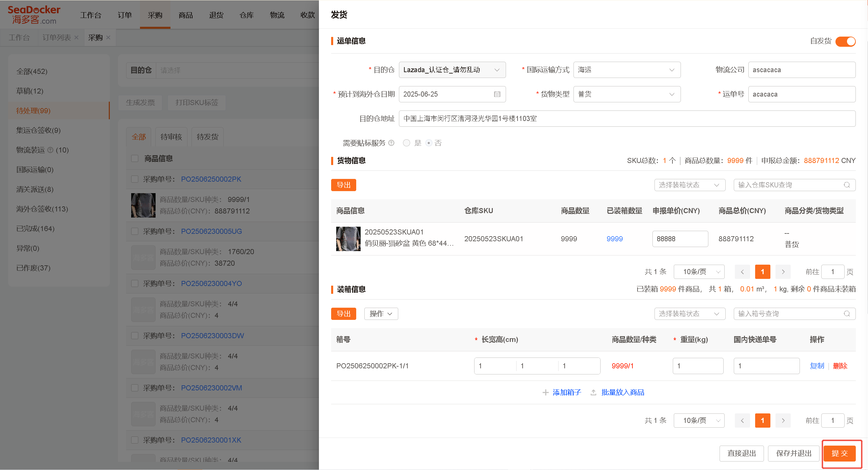Click search icon in 输入箱号查询 field

847,314
